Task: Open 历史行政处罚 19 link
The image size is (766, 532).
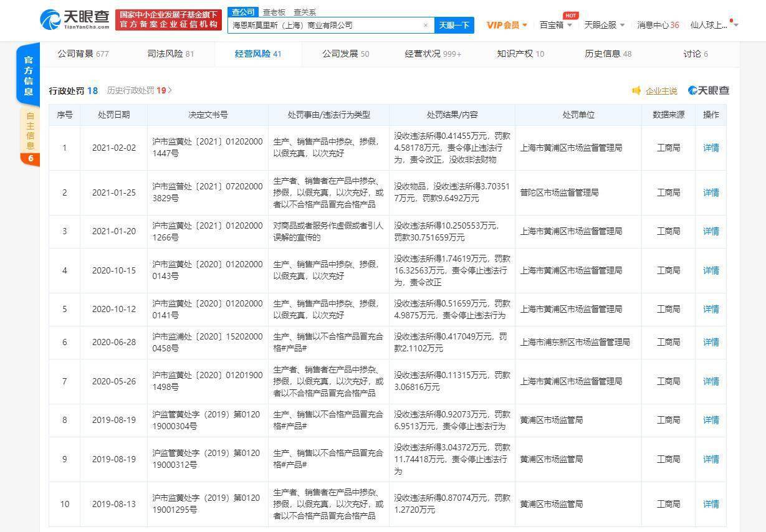Action: click(139, 90)
